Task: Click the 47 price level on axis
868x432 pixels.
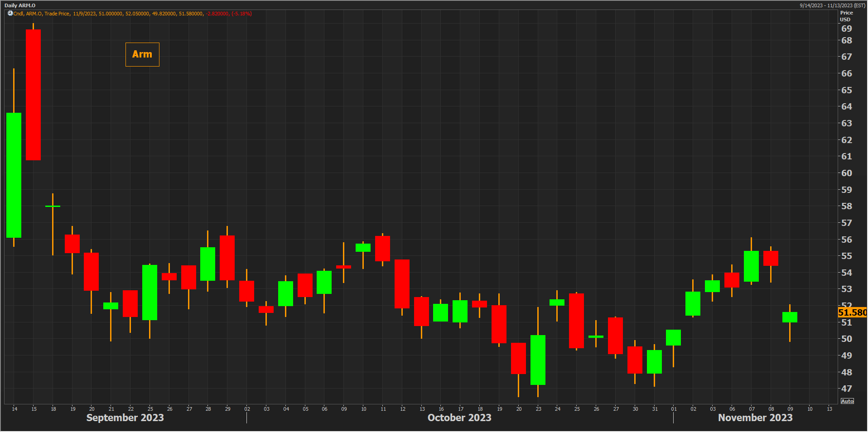Action: [x=846, y=389]
